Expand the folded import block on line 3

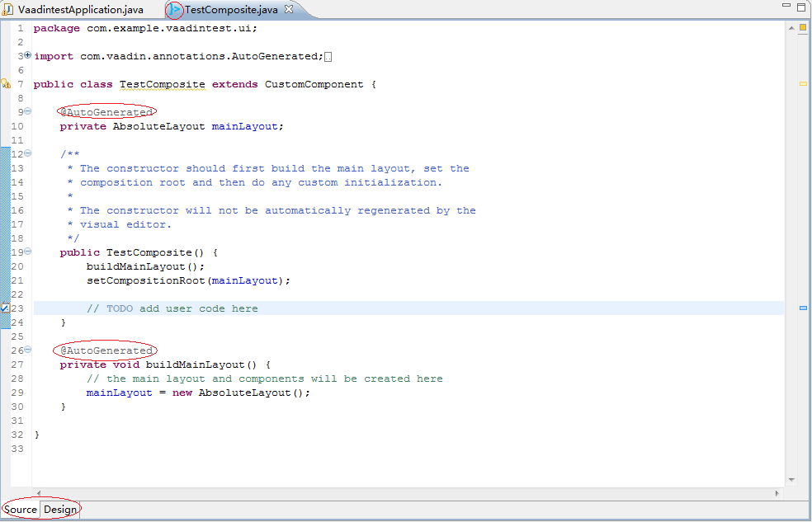click(28, 54)
